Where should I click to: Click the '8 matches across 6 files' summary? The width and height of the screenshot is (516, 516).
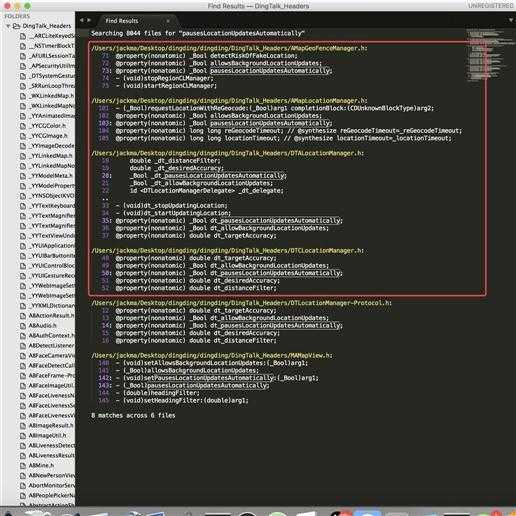point(133,416)
